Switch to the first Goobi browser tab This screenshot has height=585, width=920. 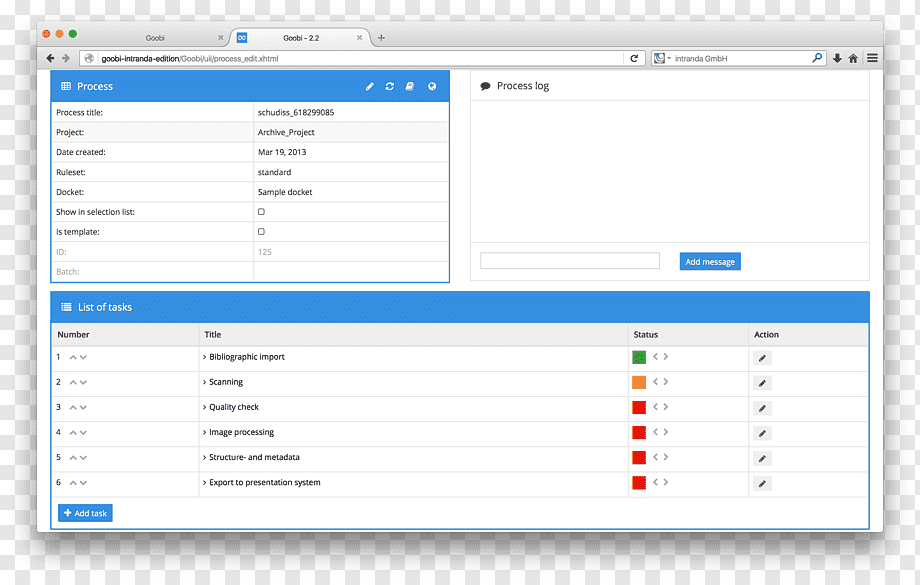coord(155,38)
